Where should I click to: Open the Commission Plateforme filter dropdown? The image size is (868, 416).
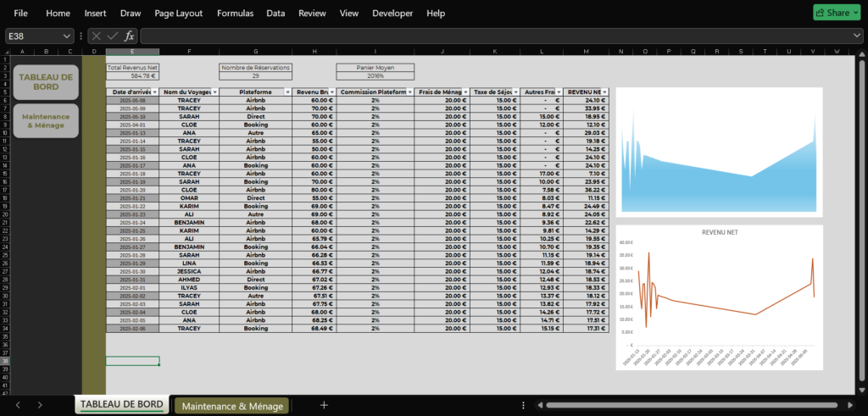tap(409, 92)
